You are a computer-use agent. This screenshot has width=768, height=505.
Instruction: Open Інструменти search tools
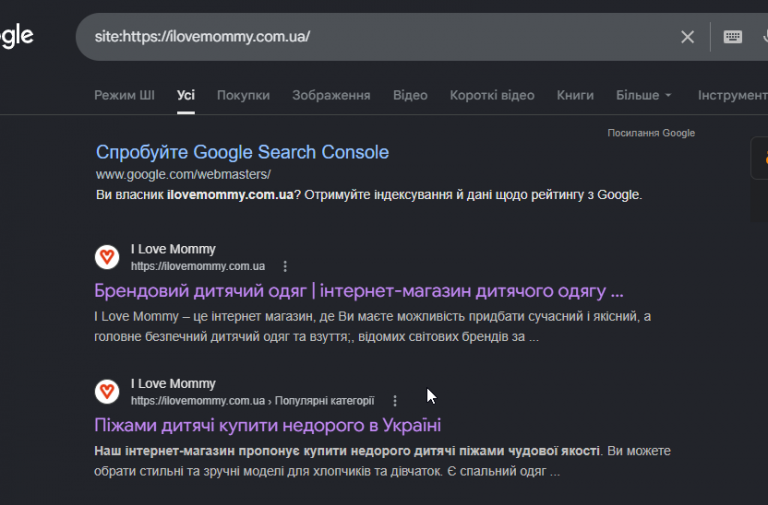733,95
